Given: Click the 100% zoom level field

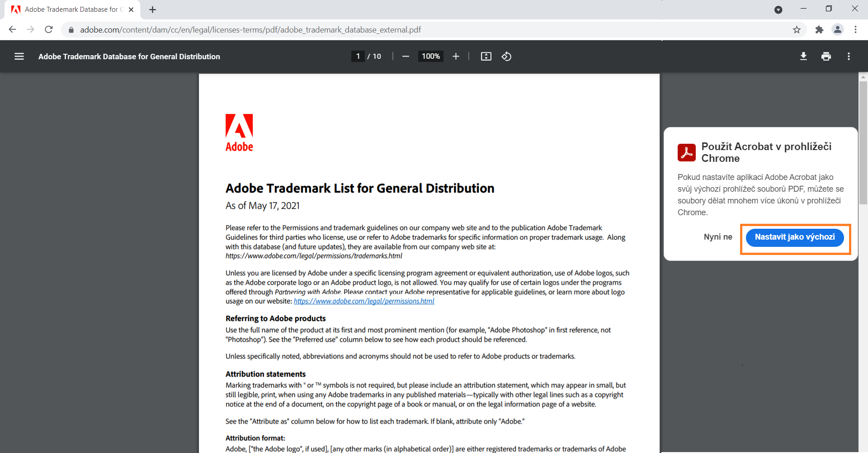Looking at the screenshot, I should (x=430, y=57).
